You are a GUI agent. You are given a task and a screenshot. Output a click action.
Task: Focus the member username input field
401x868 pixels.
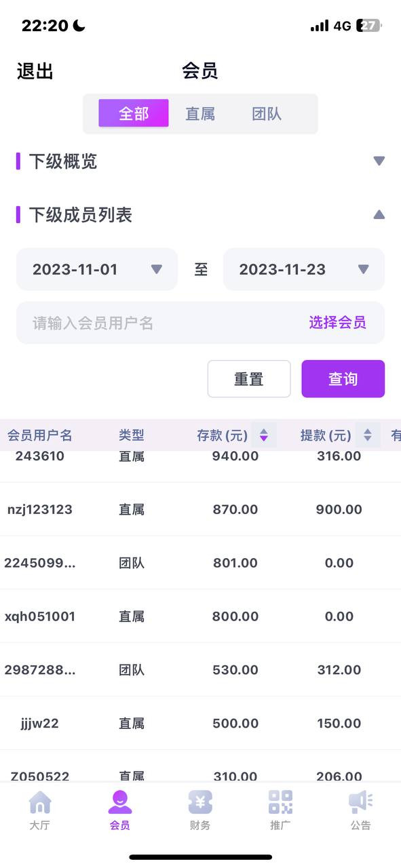[201, 323]
